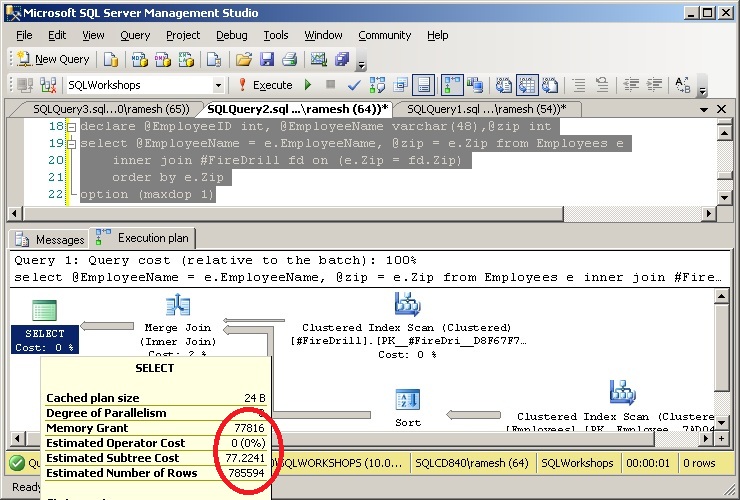Open a SQL Server Compact query
740x500 pixels.
[214, 59]
